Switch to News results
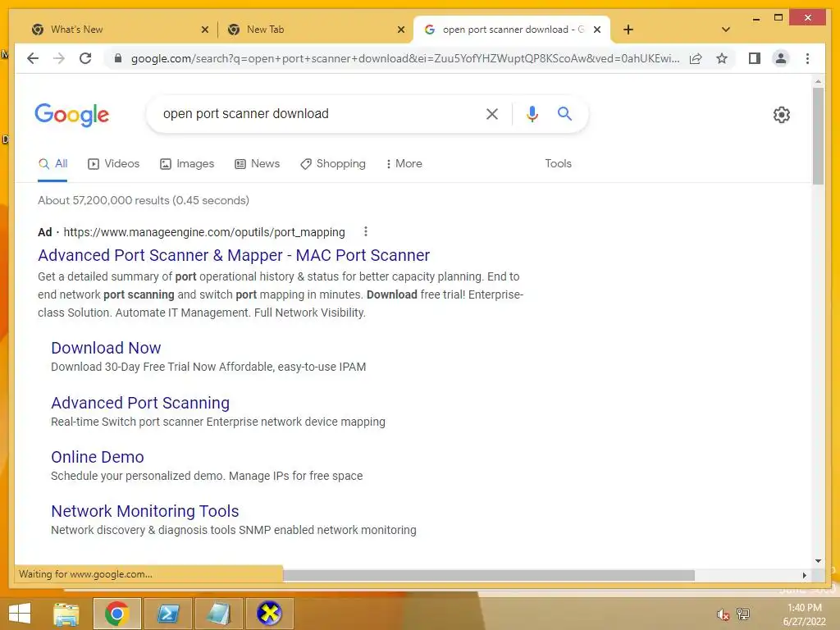840x630 pixels. tap(257, 164)
